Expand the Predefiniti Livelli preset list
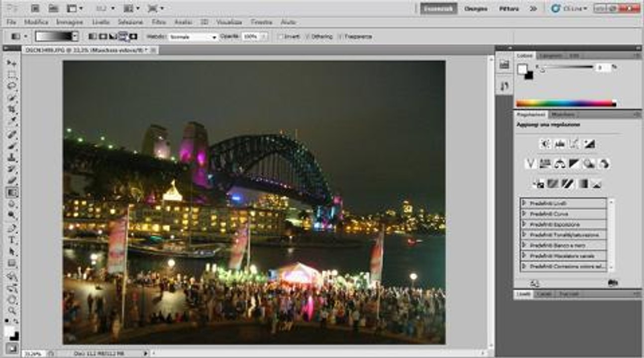This screenshot has width=644, height=358. (524, 203)
